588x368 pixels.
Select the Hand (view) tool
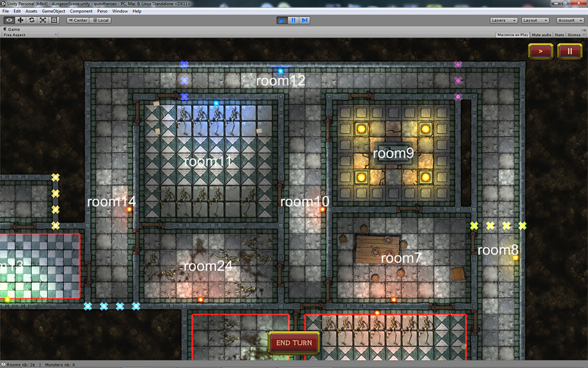9,20
